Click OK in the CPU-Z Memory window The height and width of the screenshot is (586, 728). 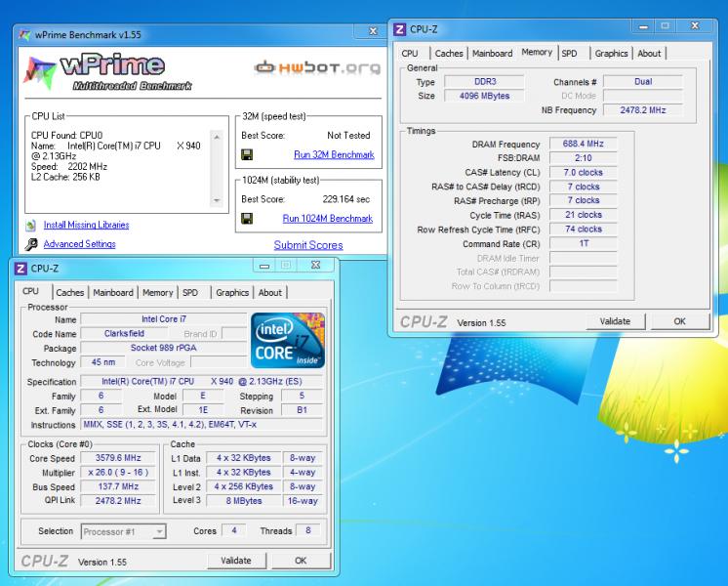tap(680, 321)
